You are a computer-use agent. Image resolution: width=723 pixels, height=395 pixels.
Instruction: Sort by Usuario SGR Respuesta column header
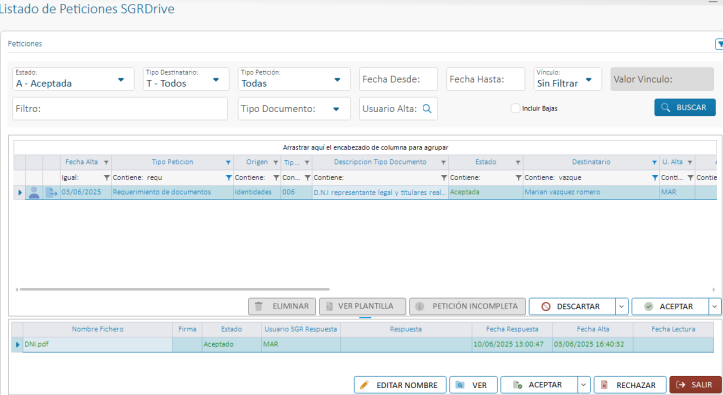pos(301,329)
